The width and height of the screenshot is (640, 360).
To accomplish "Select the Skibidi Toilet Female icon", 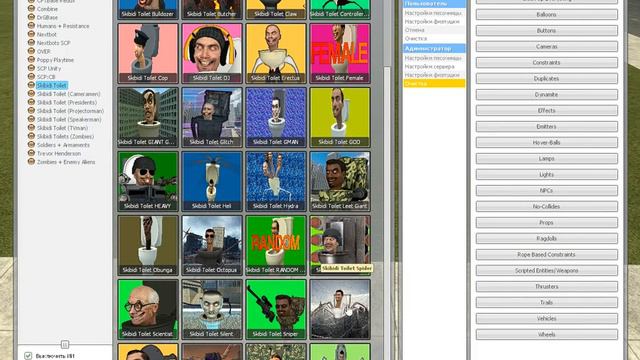I will tap(340, 53).
